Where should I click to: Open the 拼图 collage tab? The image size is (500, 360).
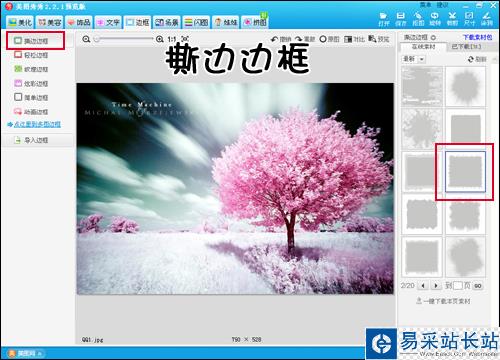[255, 22]
